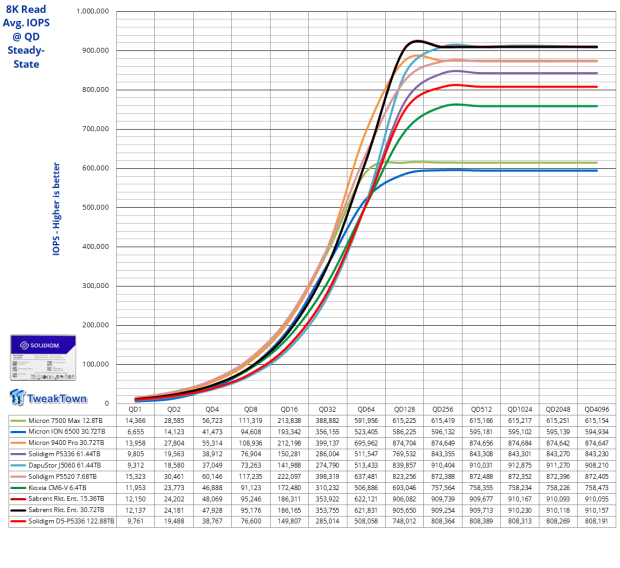Click the QD1 column header
This screenshot has height=568, width=620.
(135, 409)
